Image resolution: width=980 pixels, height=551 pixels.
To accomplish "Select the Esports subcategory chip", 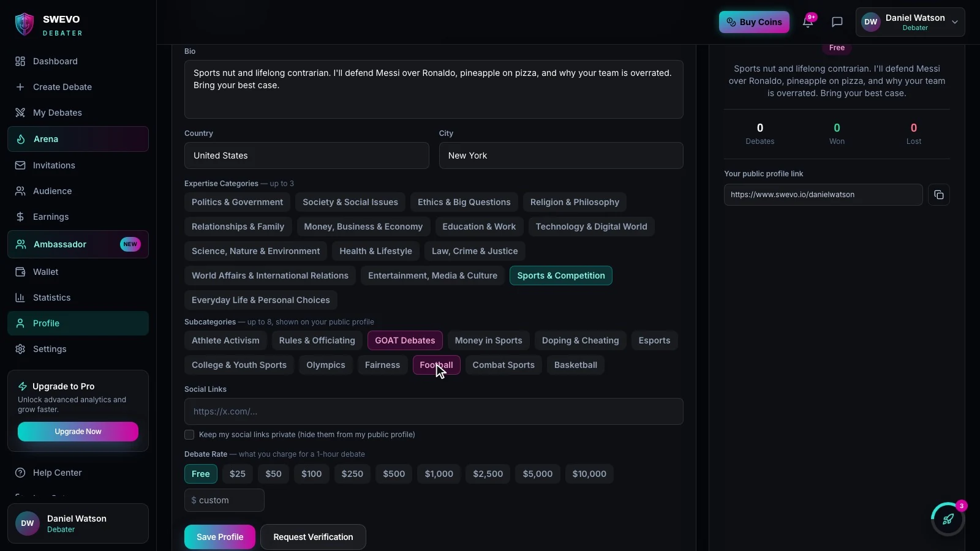I will 654,340.
